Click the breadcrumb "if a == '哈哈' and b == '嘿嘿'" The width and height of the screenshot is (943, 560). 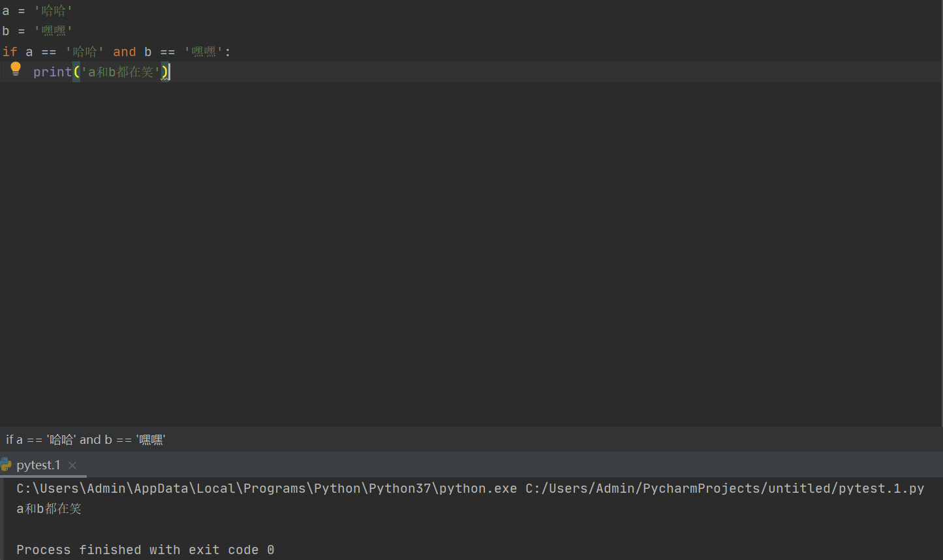85,440
